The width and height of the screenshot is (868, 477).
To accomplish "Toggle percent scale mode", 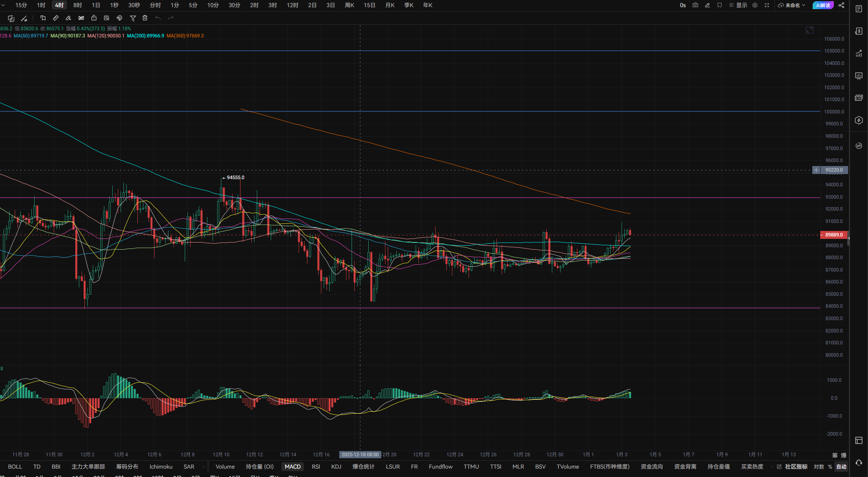I will click(830, 467).
